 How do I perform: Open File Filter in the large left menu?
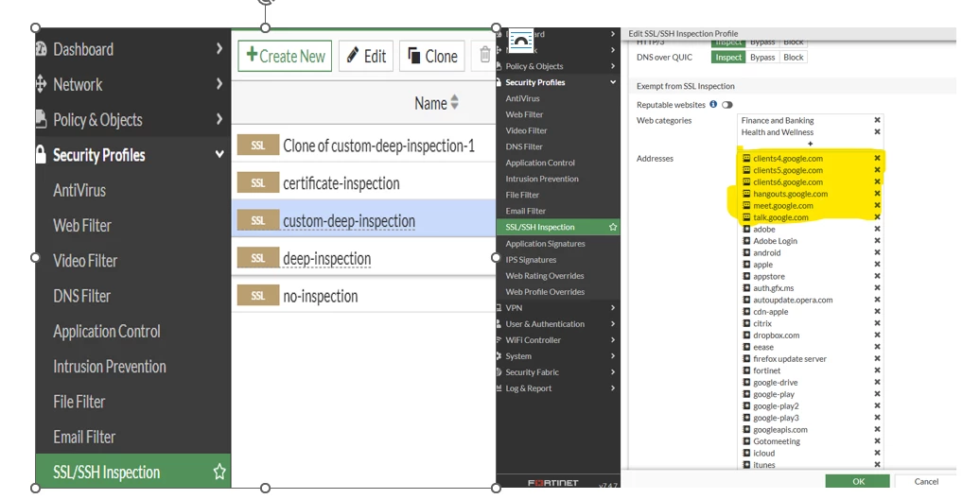pos(79,402)
